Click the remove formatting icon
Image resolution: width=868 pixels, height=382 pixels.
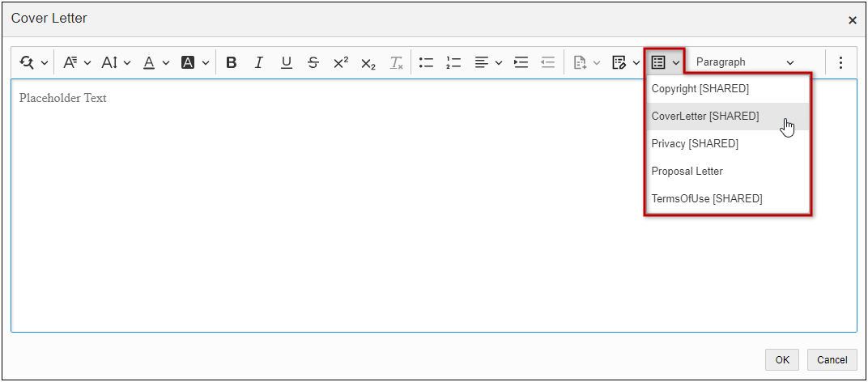pyautogui.click(x=396, y=62)
